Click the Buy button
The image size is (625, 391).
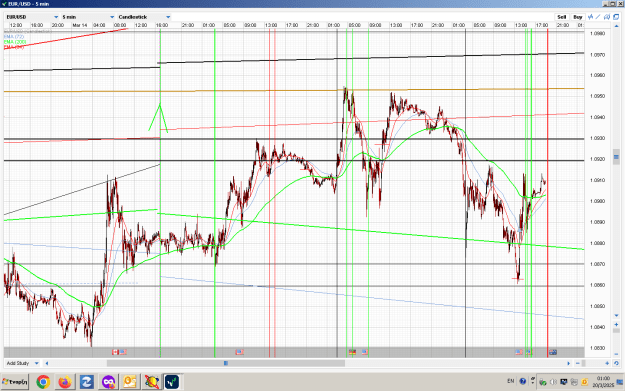tap(578, 17)
